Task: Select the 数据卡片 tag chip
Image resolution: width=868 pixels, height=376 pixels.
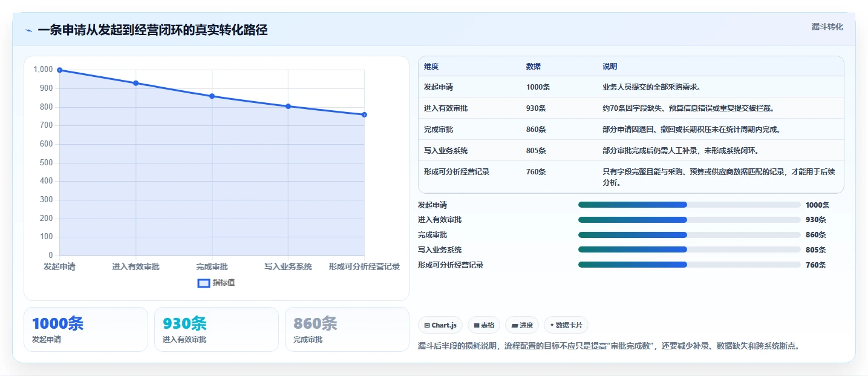Action: (x=566, y=325)
